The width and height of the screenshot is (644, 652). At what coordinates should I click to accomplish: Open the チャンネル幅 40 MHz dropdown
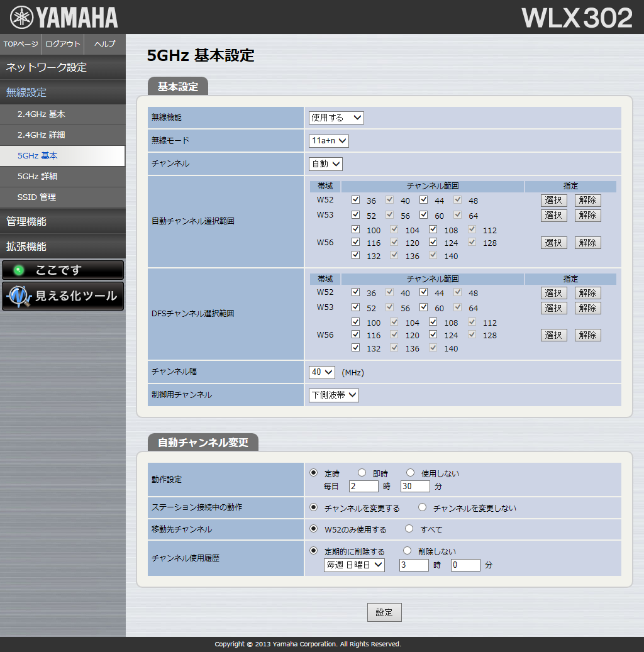coord(321,372)
